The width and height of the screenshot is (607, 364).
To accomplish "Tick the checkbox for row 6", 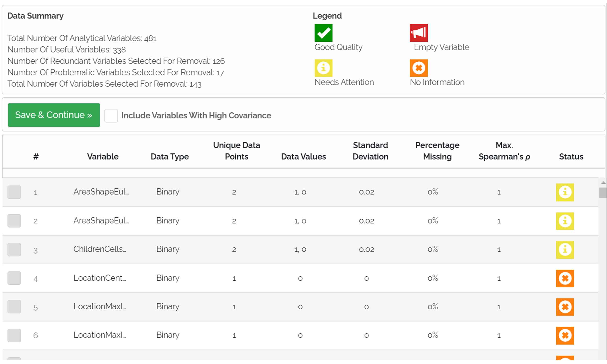I will click(x=14, y=335).
